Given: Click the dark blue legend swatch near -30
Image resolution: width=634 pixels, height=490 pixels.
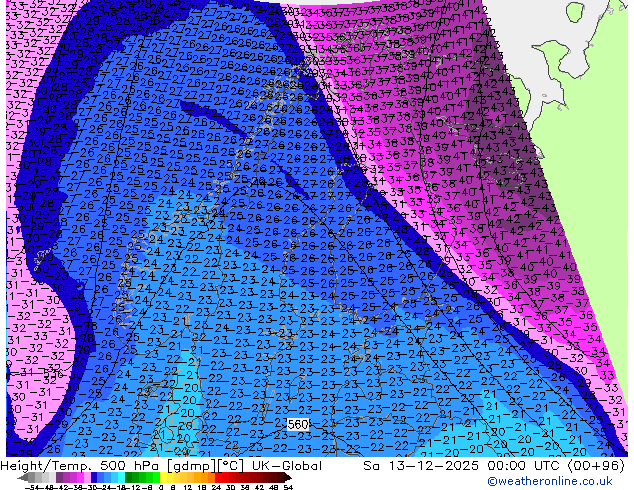Looking at the screenshot, I should click(x=94, y=477).
